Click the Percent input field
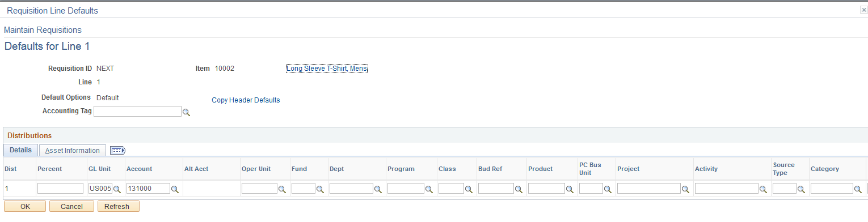This screenshot has width=868, height=222. pyautogui.click(x=60, y=189)
